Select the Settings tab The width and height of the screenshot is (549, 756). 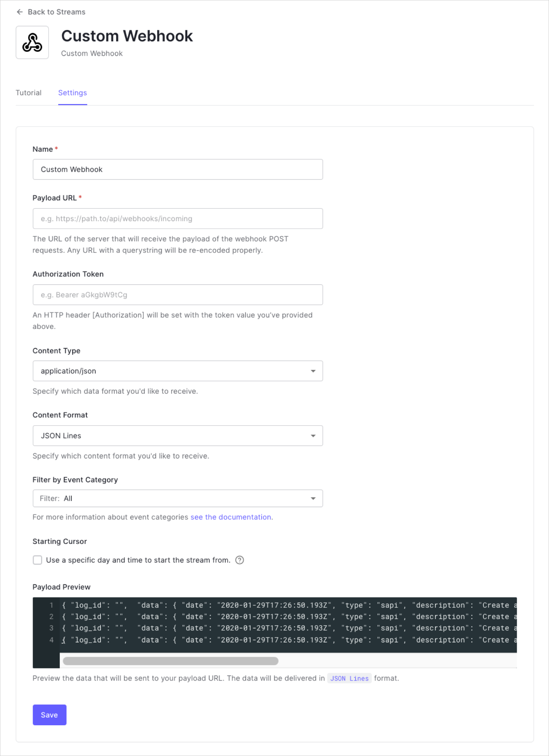point(72,93)
